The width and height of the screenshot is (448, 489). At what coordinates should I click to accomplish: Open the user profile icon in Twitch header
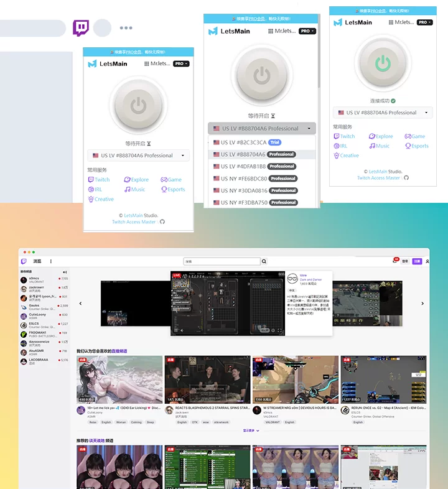click(427, 261)
